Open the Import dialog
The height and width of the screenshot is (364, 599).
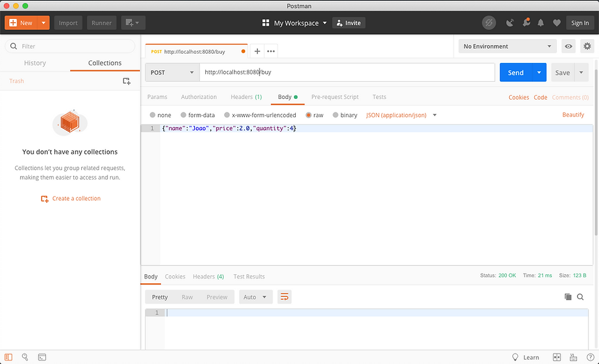[x=68, y=23]
